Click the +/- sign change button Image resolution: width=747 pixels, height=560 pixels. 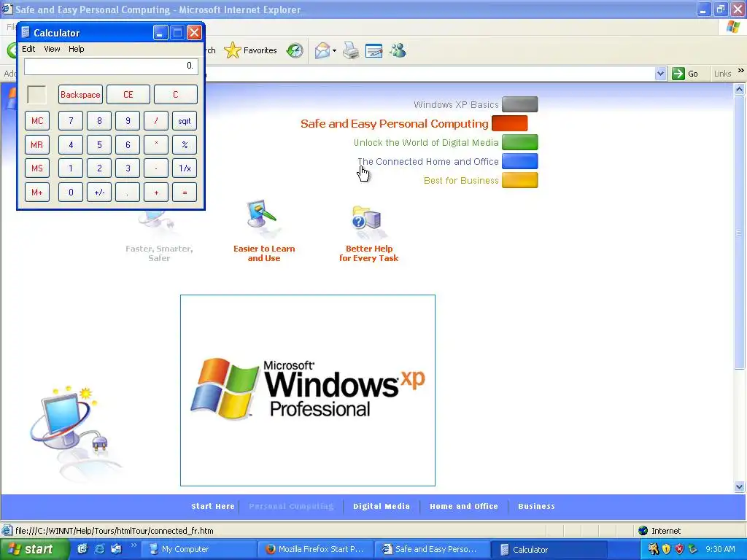click(99, 192)
